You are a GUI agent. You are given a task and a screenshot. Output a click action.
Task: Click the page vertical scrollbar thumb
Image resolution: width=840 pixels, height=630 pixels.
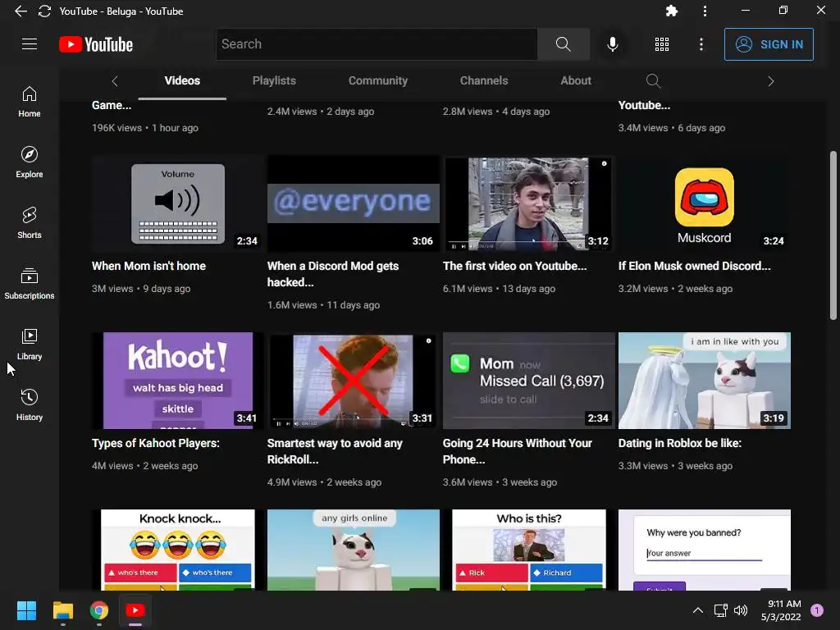tap(833, 235)
